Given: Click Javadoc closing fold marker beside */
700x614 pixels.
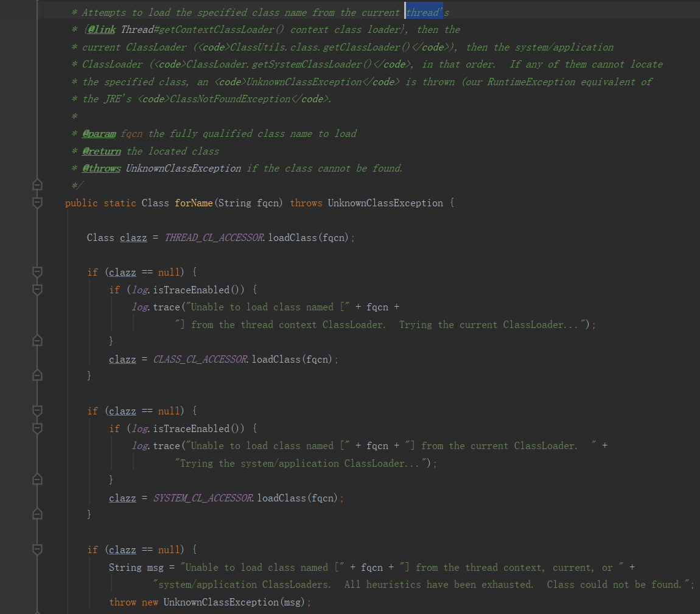Looking at the screenshot, I should coord(37,185).
